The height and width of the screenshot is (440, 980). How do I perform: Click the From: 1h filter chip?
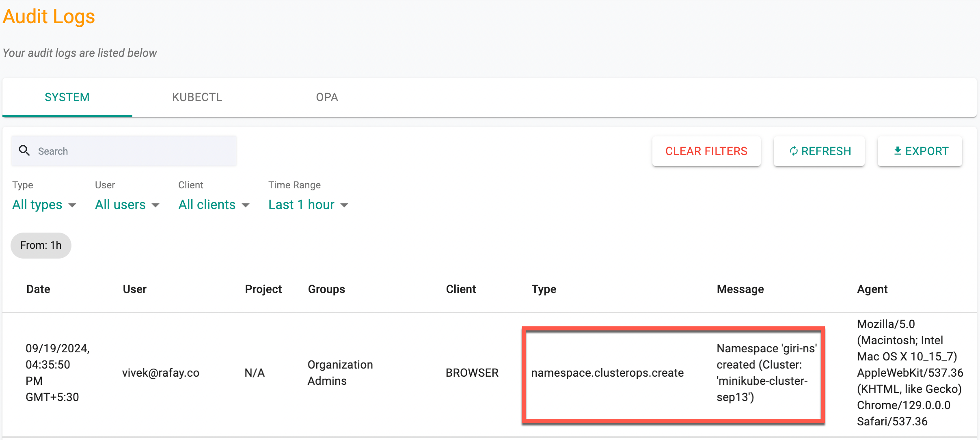point(41,245)
